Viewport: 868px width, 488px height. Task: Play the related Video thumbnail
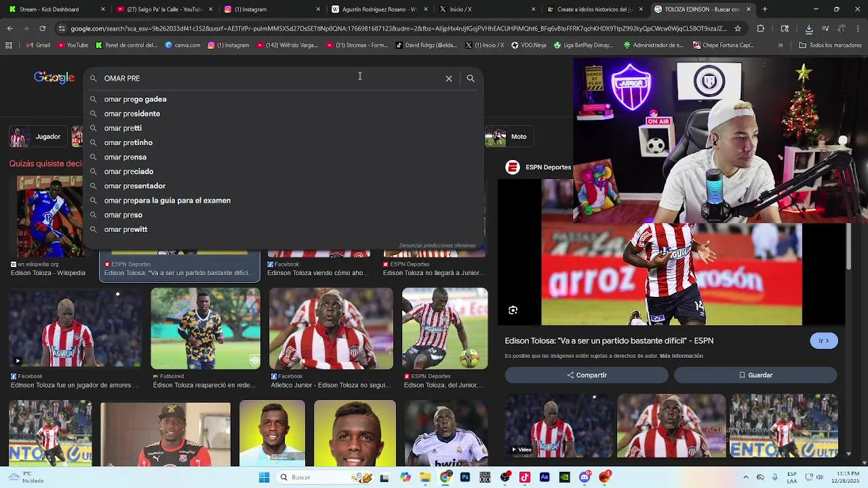pos(559,426)
